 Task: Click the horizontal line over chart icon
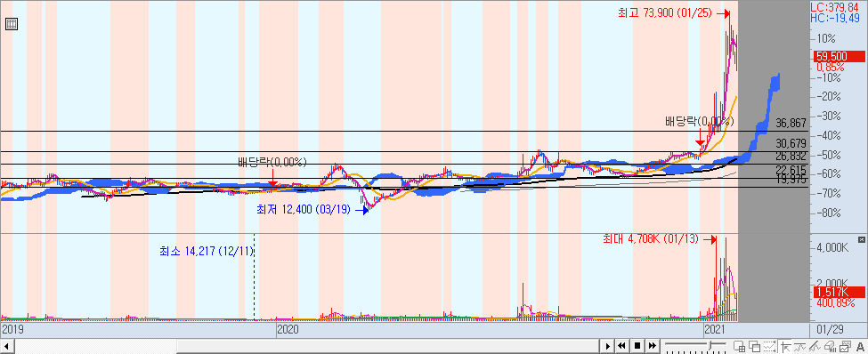800,346
